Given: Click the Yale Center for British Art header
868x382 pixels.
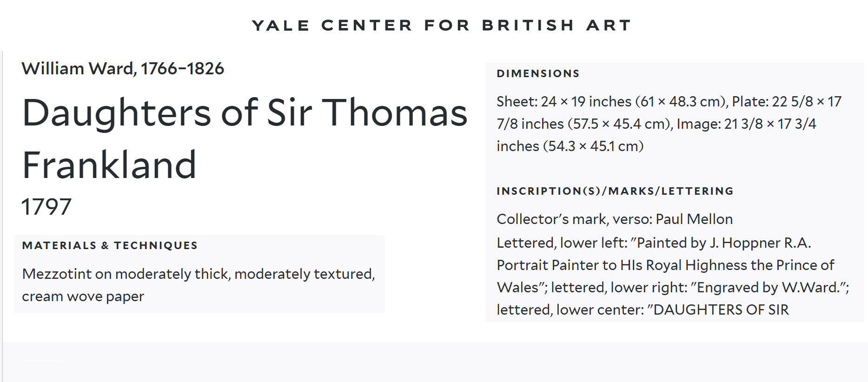Looking at the screenshot, I should pyautogui.click(x=442, y=25).
